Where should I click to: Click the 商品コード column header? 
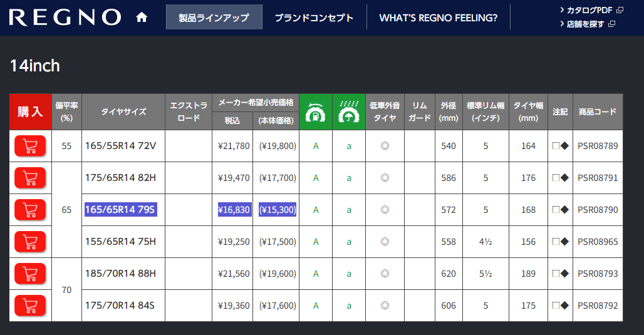[x=598, y=111]
